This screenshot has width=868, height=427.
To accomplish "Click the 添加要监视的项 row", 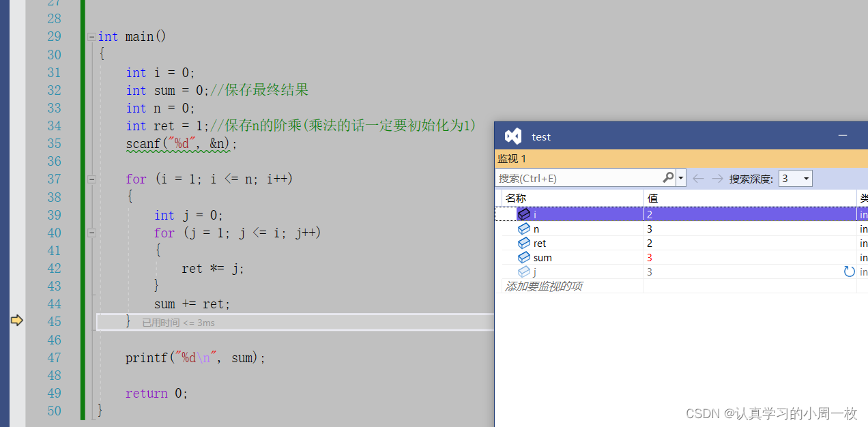I will click(x=543, y=286).
